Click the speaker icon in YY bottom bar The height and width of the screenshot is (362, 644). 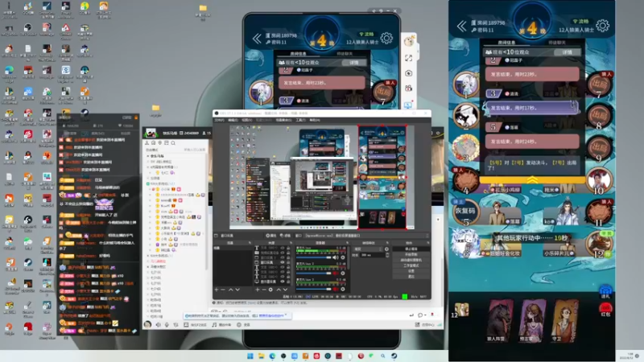159,325
